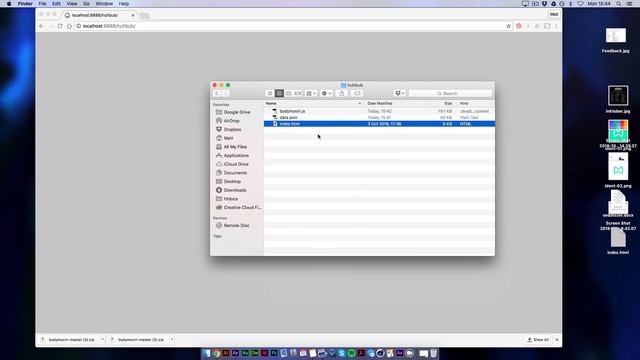This screenshot has height=360, width=640.
Task: Click the Wi-Fi icon in menu bar
Action: (x=580, y=4)
